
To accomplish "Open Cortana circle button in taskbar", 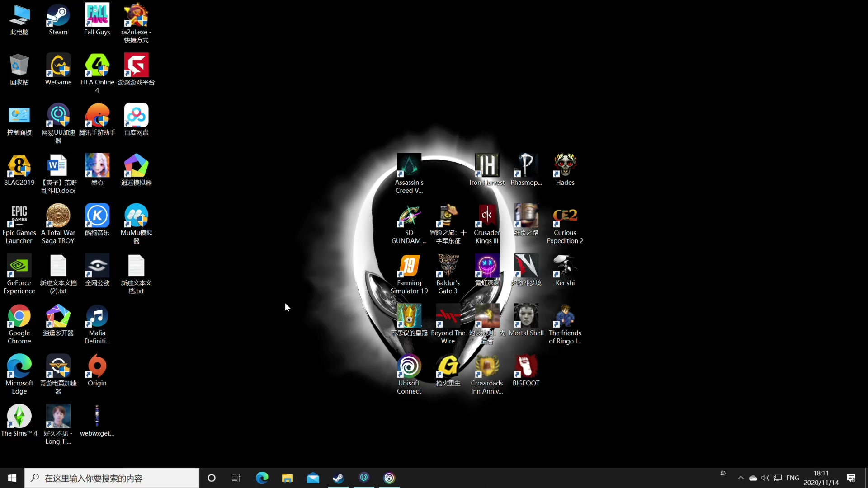I will 211,478.
